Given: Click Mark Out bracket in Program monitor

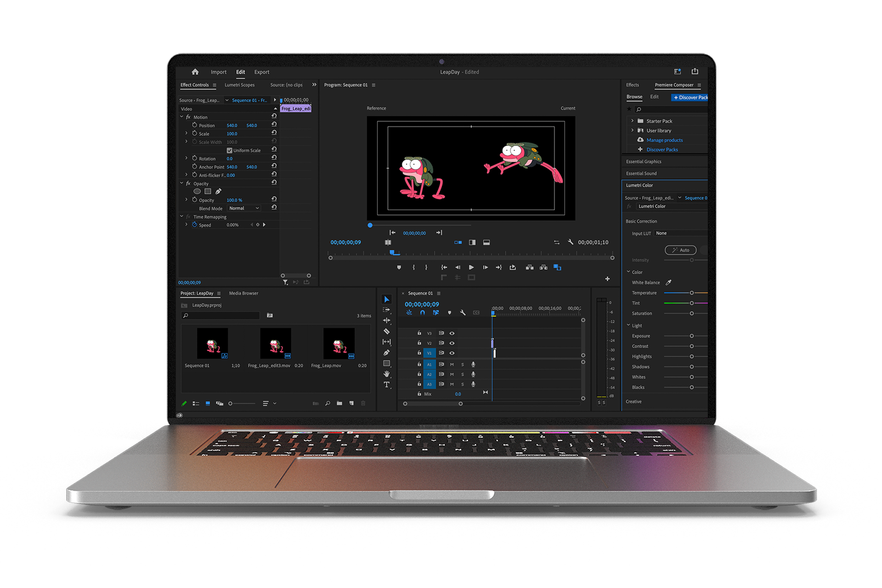Looking at the screenshot, I should [426, 267].
